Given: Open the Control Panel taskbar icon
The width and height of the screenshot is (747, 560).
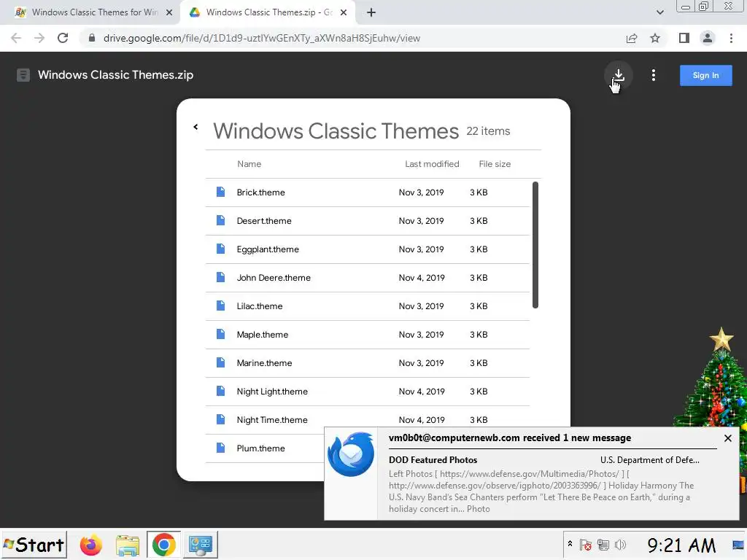Looking at the screenshot, I should click(x=200, y=545).
